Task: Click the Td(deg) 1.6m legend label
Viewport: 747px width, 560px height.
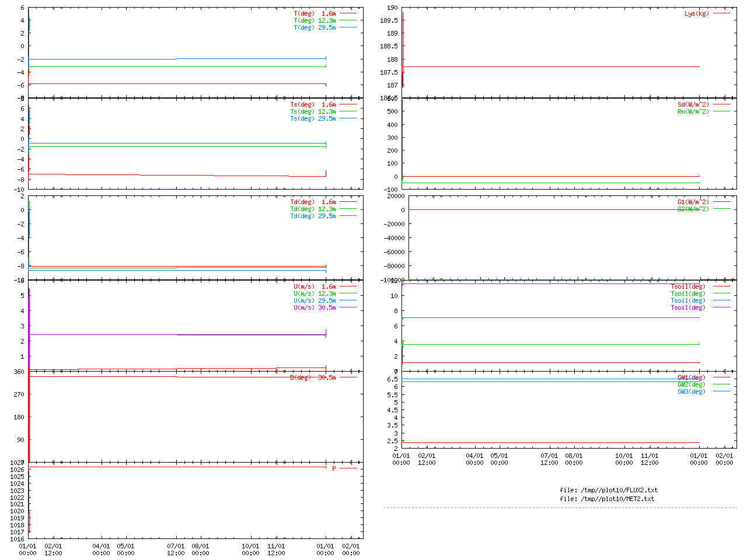Action: [x=313, y=202]
